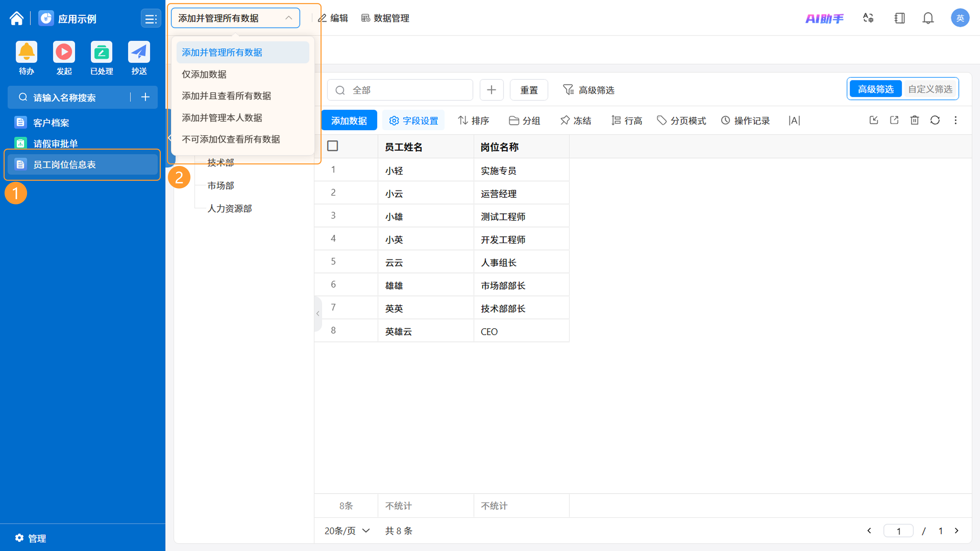Screen dimensions: 980x551
Task: Select 市场部 in department tree
Action: 221,185
